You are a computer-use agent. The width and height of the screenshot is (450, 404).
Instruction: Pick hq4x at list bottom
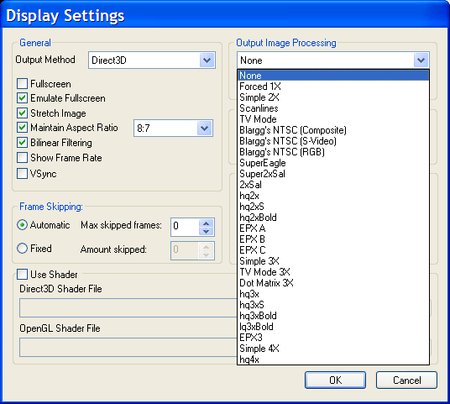tap(333, 359)
